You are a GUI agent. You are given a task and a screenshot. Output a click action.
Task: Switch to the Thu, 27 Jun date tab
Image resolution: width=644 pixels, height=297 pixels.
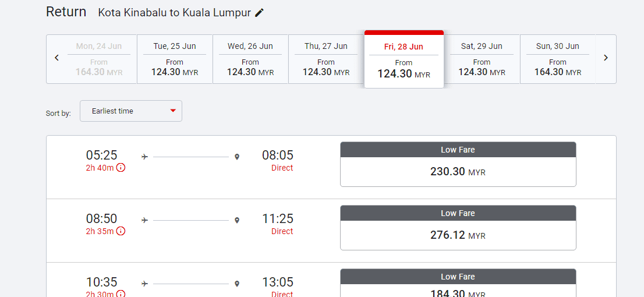pyautogui.click(x=326, y=59)
